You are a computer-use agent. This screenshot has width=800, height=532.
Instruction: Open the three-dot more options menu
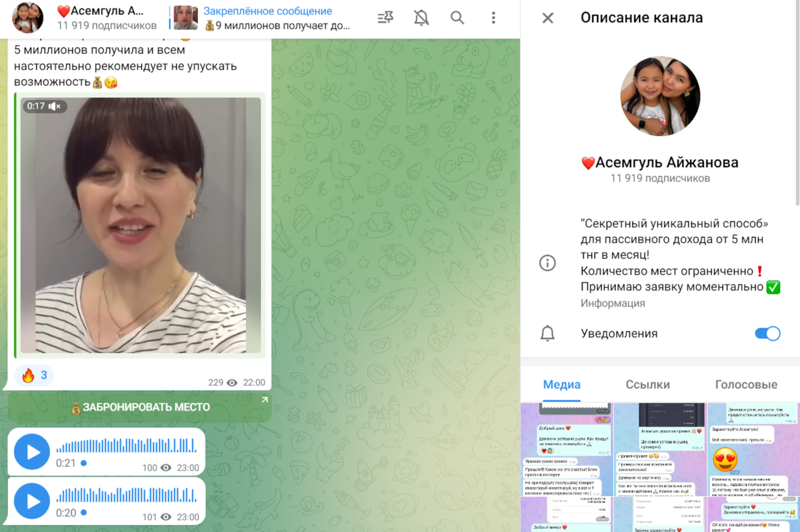coord(493,18)
